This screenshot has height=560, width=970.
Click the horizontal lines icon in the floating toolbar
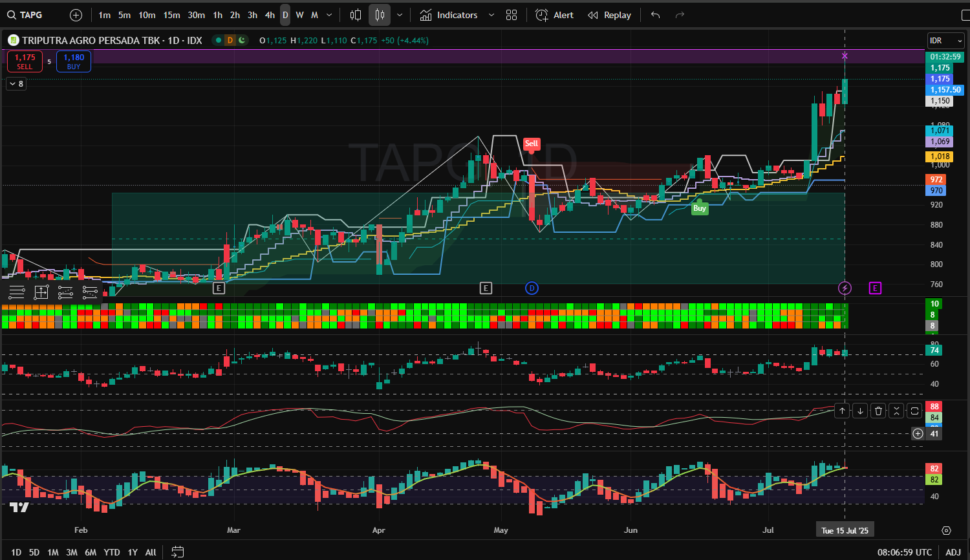click(x=17, y=292)
